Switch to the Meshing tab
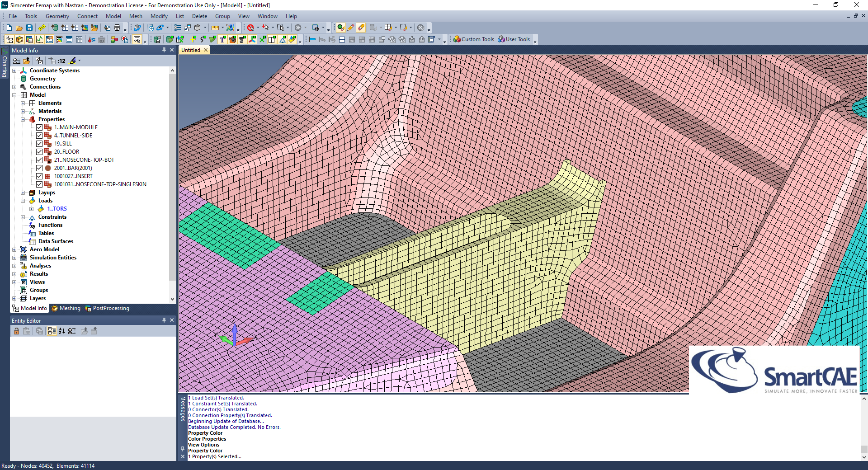The image size is (868, 470). click(66, 308)
